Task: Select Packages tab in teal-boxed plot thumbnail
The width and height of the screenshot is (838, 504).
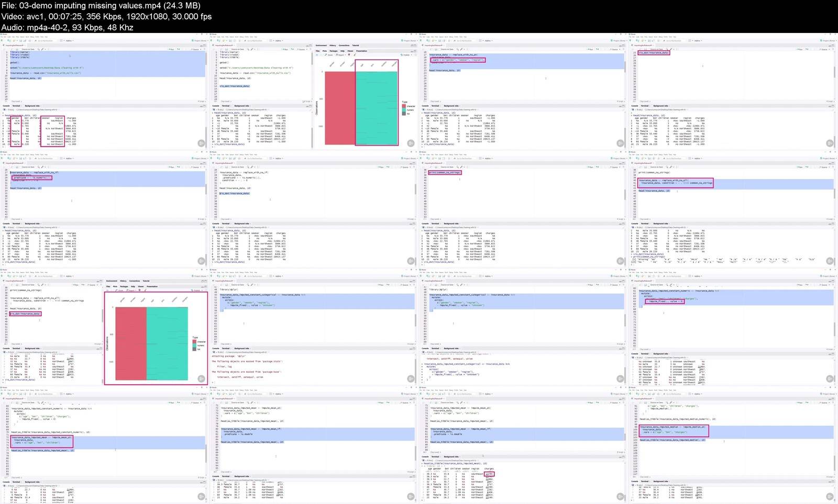Action: [334, 51]
